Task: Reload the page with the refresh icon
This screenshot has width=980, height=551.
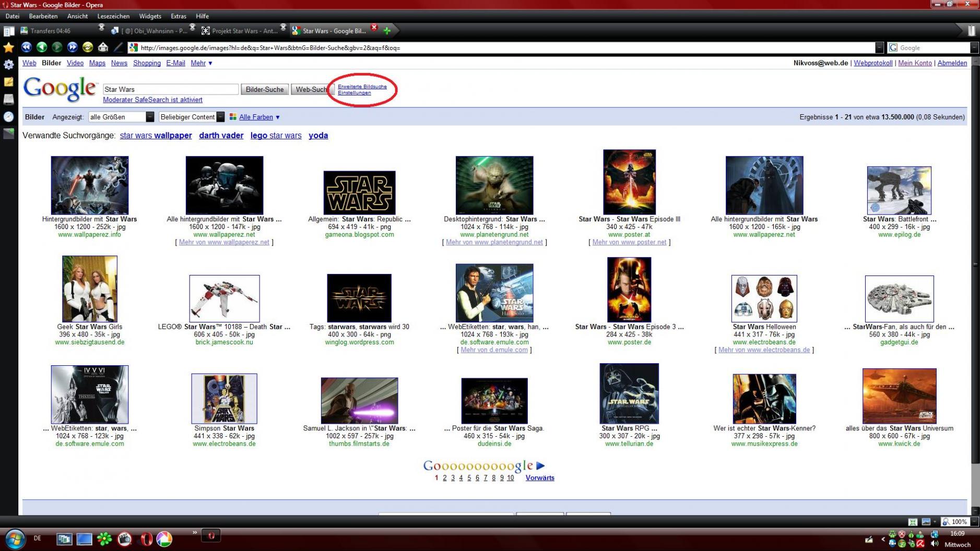Action: click(x=88, y=47)
